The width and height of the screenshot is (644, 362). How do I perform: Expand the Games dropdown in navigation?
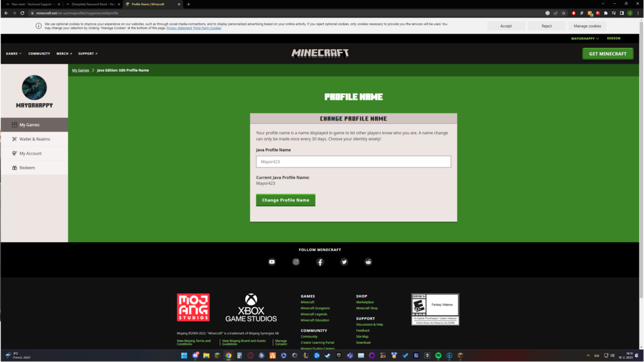point(14,53)
